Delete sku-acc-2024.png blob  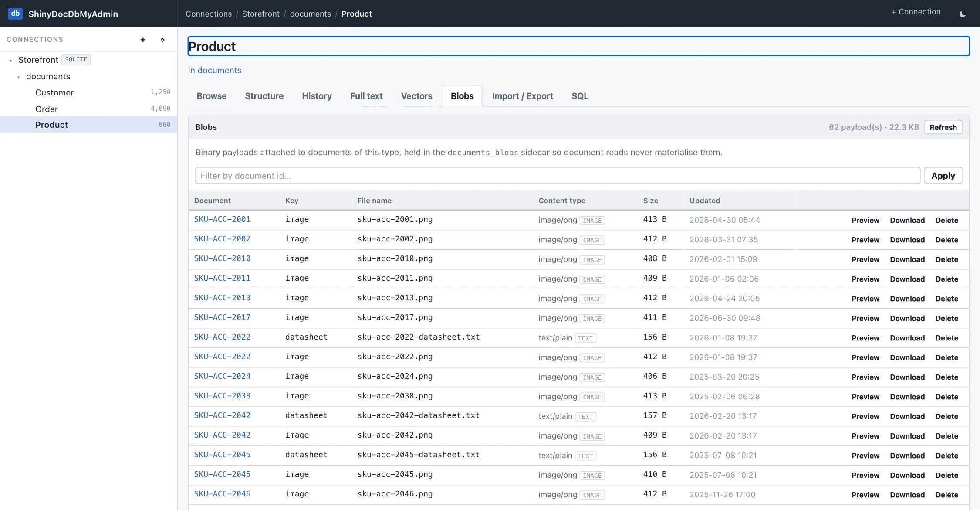pos(946,377)
